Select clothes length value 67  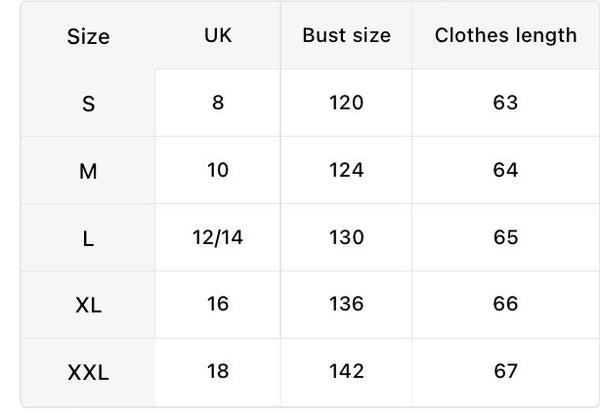coord(505,371)
